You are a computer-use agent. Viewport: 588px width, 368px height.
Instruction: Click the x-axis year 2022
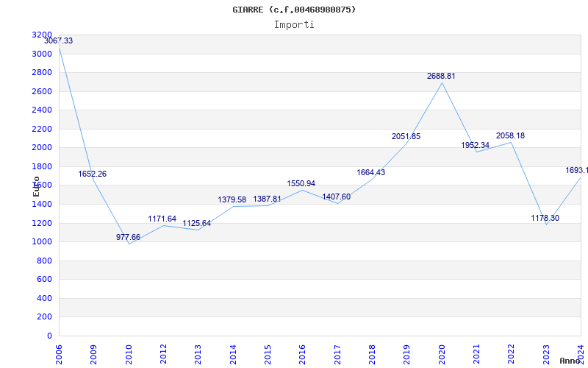point(512,355)
